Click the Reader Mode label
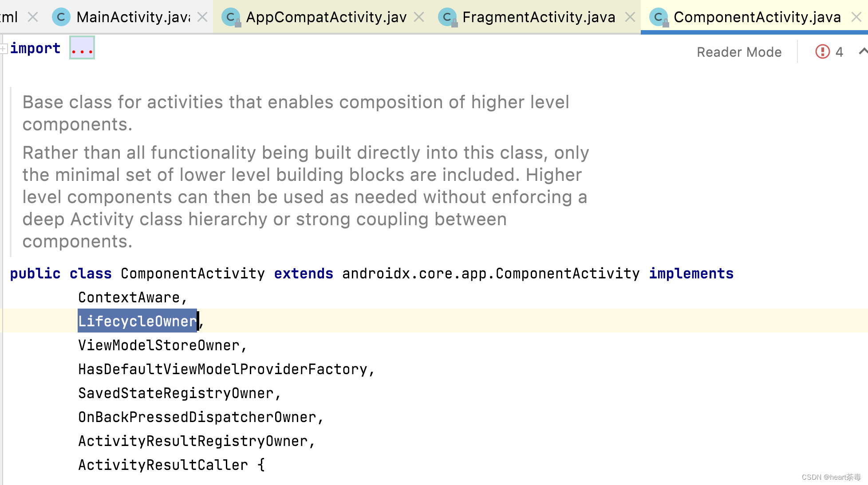This screenshot has width=868, height=485. tap(739, 52)
